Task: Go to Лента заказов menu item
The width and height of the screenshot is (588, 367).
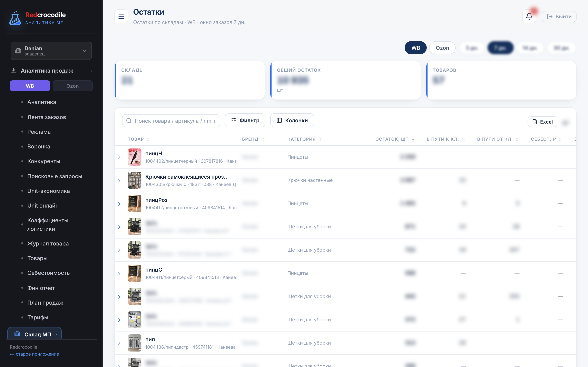Action: click(47, 117)
